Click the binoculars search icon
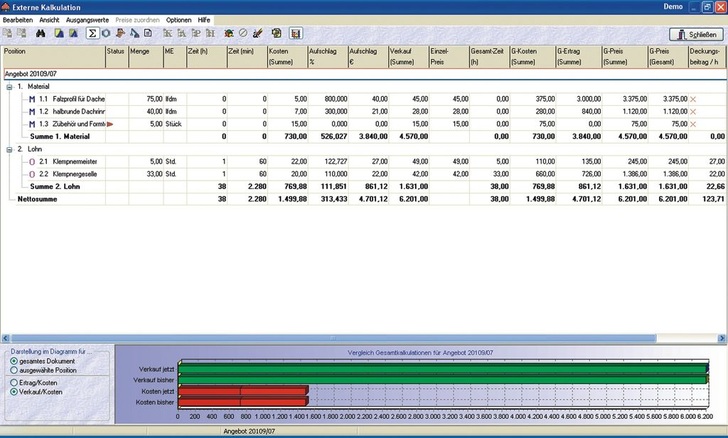The image size is (728, 438). [40, 33]
